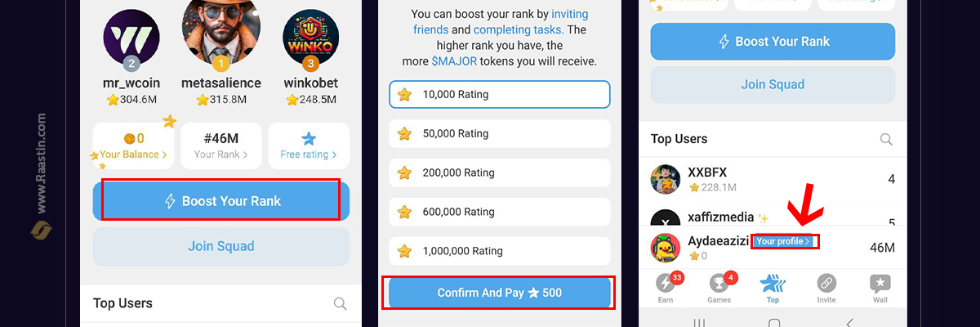Viewport: 980px width, 327px height.
Task: Click Confirm And Pay 500 button
Action: coord(500,293)
